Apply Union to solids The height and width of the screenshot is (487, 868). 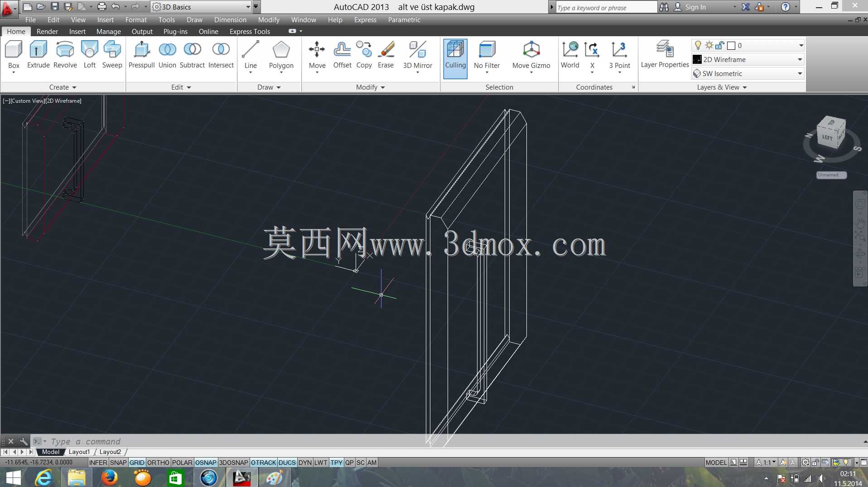point(167,55)
